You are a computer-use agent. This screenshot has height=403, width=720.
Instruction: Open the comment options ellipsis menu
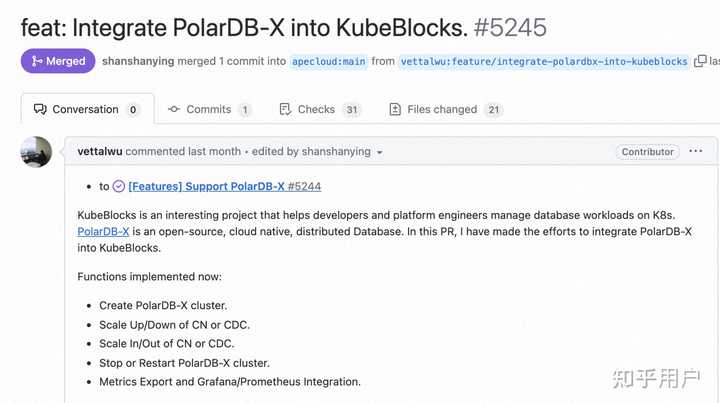(x=696, y=151)
